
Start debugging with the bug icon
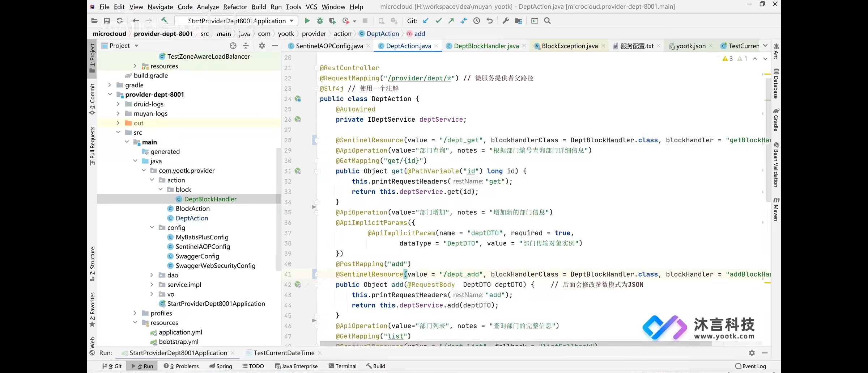320,21
